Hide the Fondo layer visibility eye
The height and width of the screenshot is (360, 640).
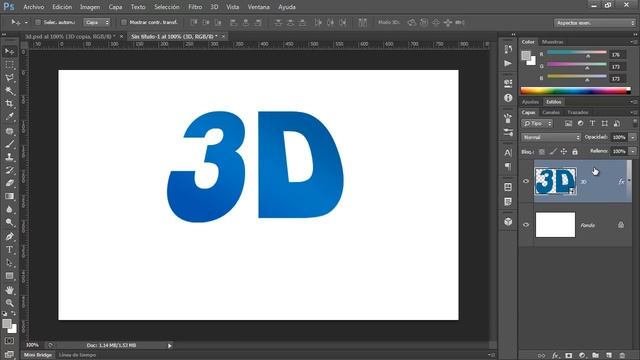pos(526,225)
